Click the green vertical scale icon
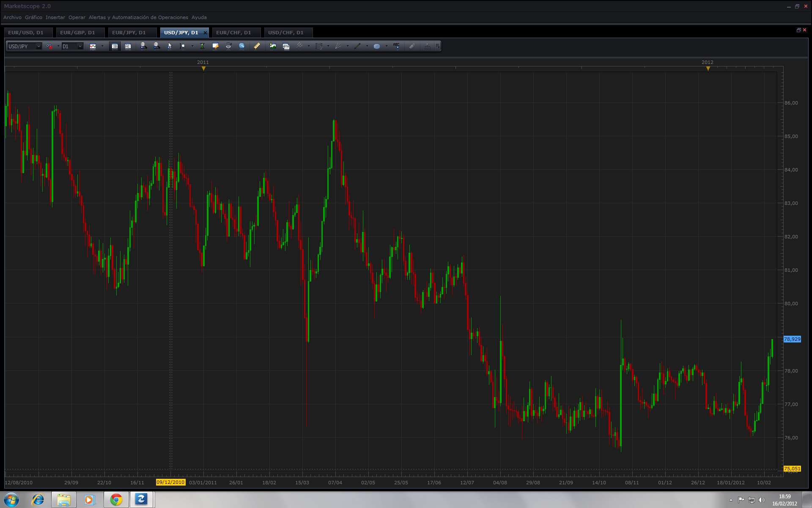The height and width of the screenshot is (508, 812). [x=202, y=46]
